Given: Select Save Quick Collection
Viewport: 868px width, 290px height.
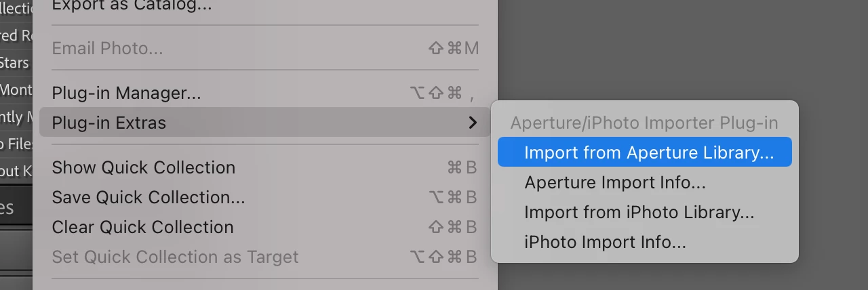Looking at the screenshot, I should tap(148, 197).
